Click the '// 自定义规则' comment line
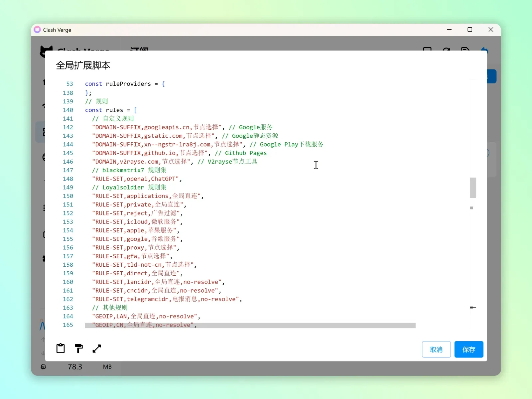 (x=113, y=119)
